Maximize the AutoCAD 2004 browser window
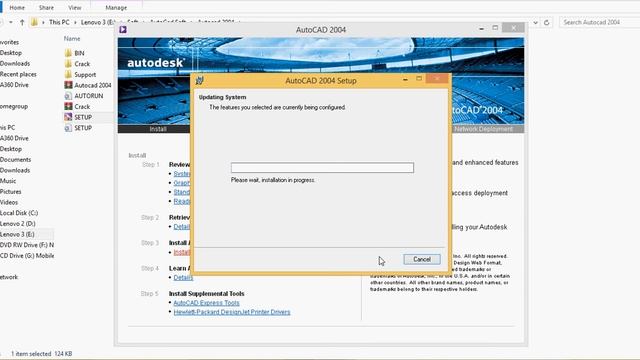Screen dimensions: 640x360 pos(495,28)
